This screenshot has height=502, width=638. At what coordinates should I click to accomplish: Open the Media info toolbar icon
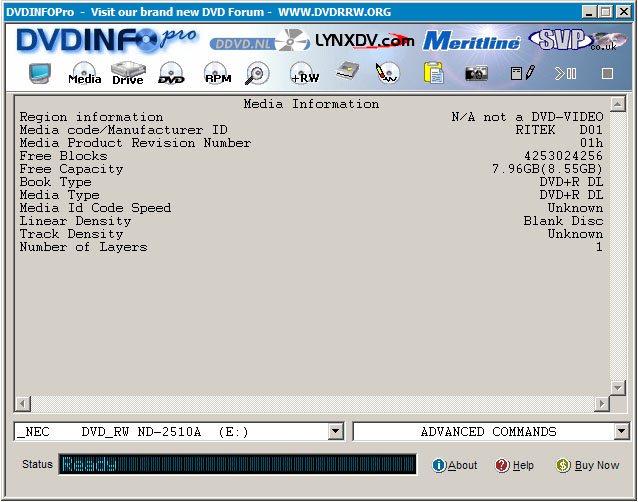(x=84, y=73)
